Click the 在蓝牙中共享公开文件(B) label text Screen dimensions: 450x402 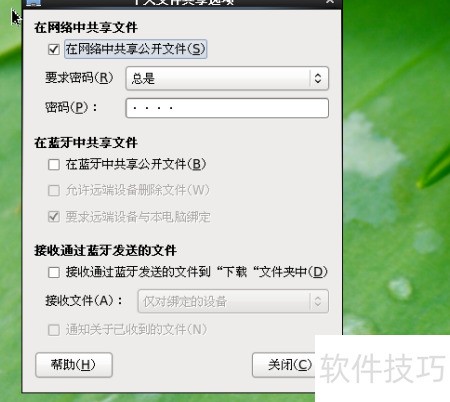pos(136,164)
